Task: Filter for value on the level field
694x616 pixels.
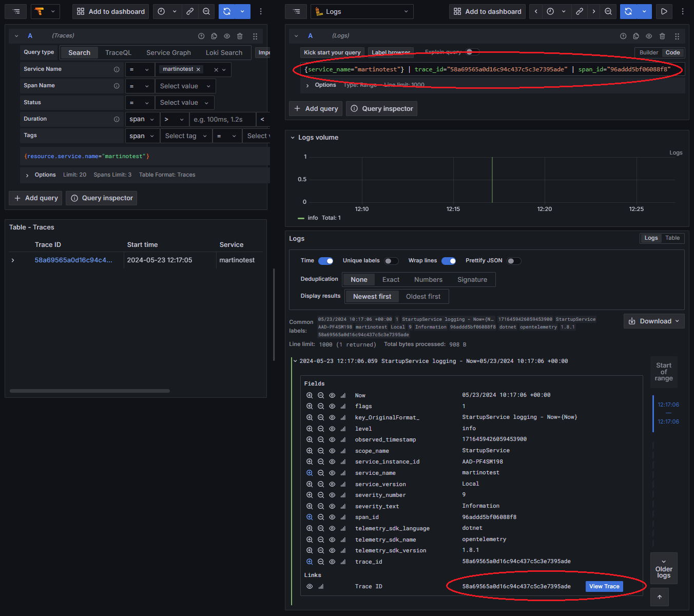Action: [310, 429]
